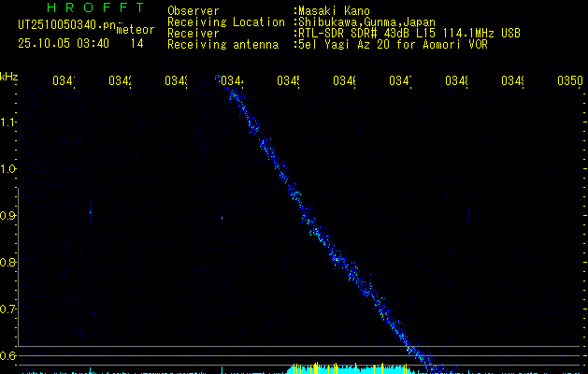The width and height of the screenshot is (588, 374).
Task: Click RTL-SDR SDR# receiver description
Action: tap(409, 34)
